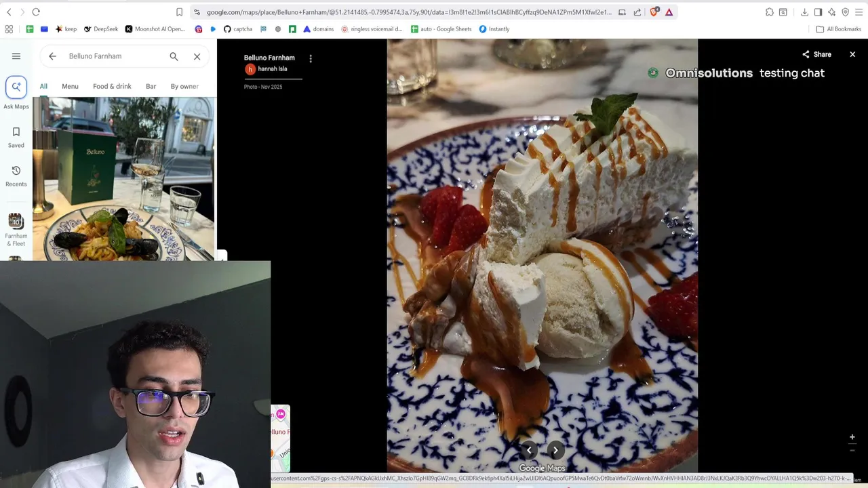This screenshot has width=868, height=488.
Task: Click the minimap thumbnail at bottom
Action: tap(280, 439)
